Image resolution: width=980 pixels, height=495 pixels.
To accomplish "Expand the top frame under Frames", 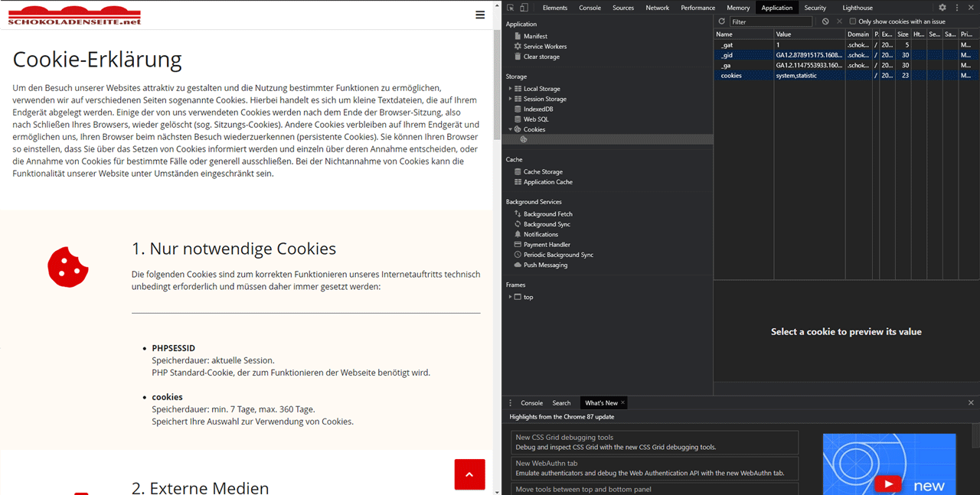I will click(x=510, y=297).
